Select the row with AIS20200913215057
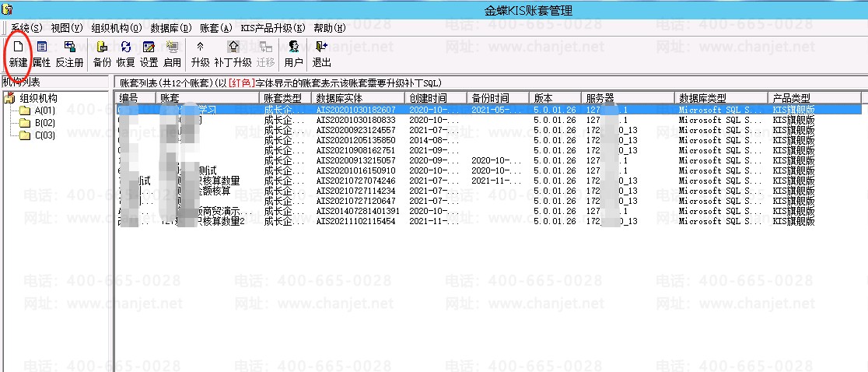 pyautogui.click(x=488, y=160)
